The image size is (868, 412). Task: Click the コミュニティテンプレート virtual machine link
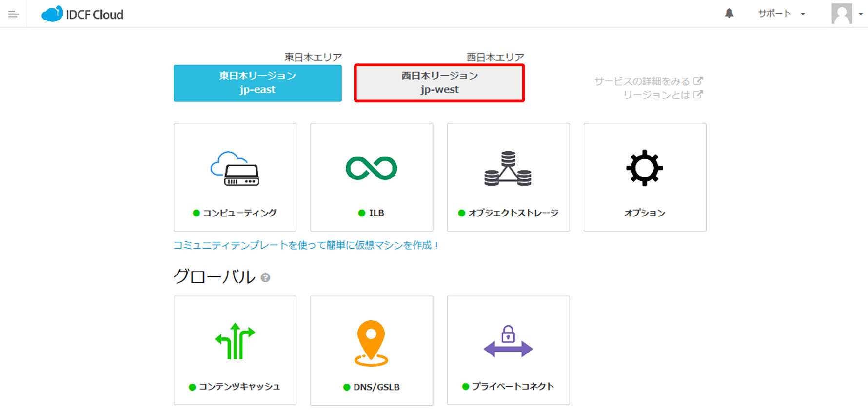[306, 245]
